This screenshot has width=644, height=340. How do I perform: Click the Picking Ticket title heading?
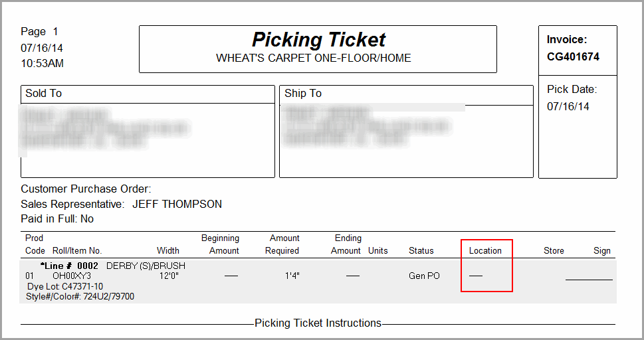(x=319, y=40)
